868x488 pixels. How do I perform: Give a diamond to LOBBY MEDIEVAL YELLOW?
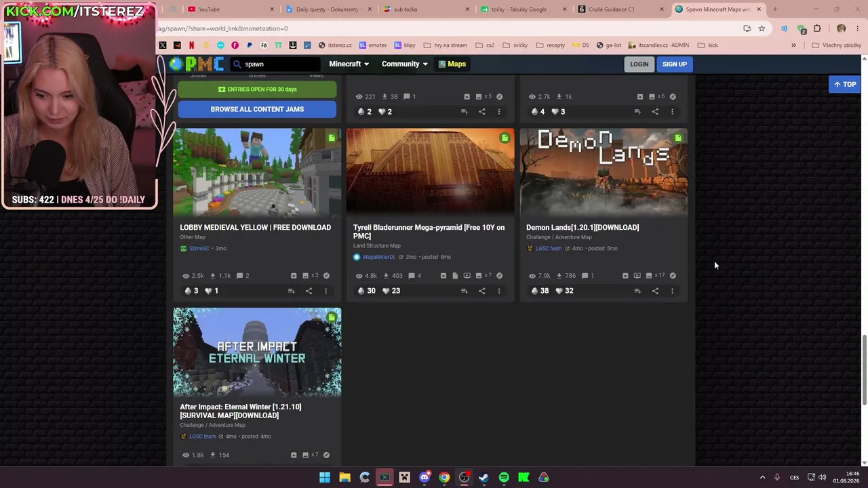[188, 291]
